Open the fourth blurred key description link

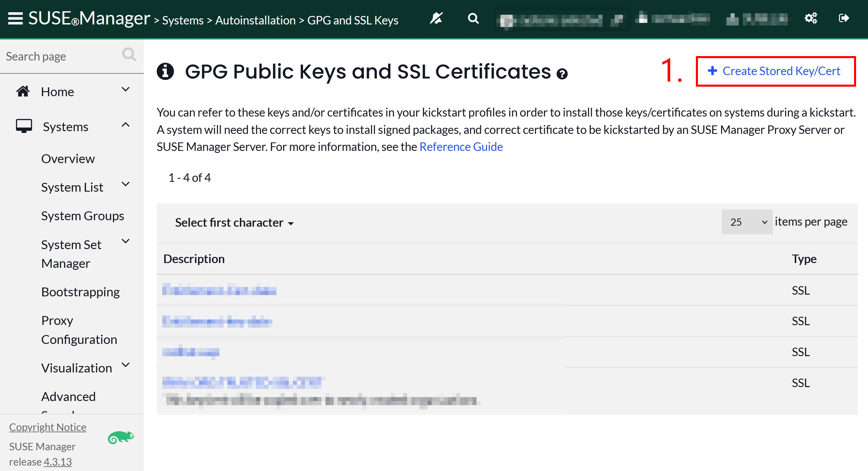pos(243,383)
